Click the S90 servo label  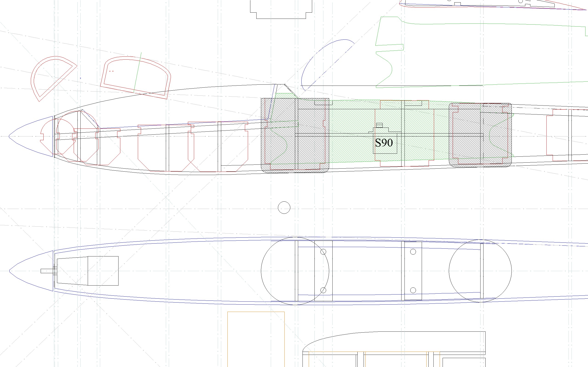[384, 143]
